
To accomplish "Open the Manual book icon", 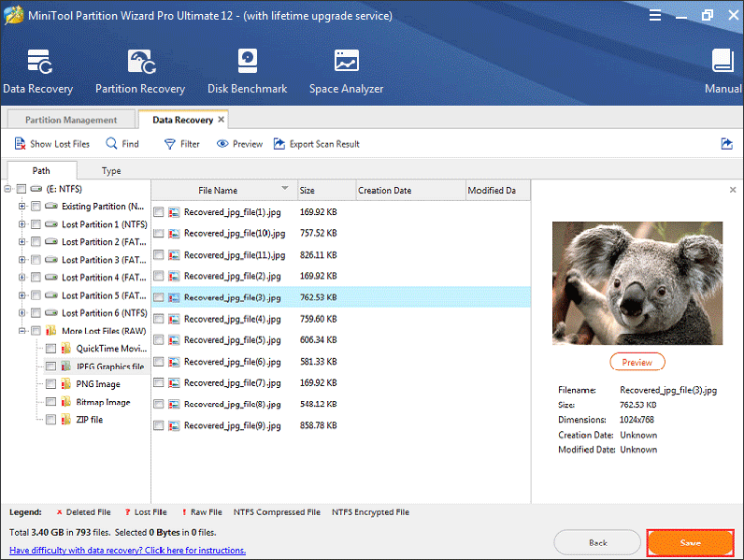I will (723, 60).
